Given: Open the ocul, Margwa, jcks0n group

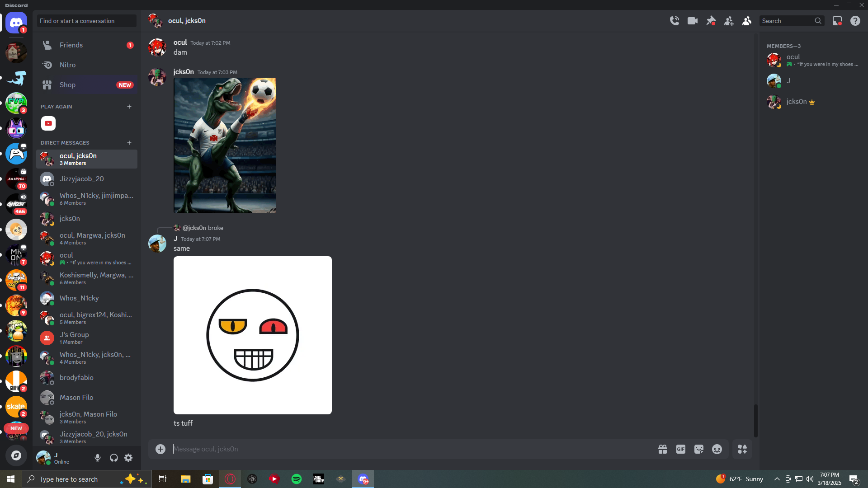Looking at the screenshot, I should (87, 239).
